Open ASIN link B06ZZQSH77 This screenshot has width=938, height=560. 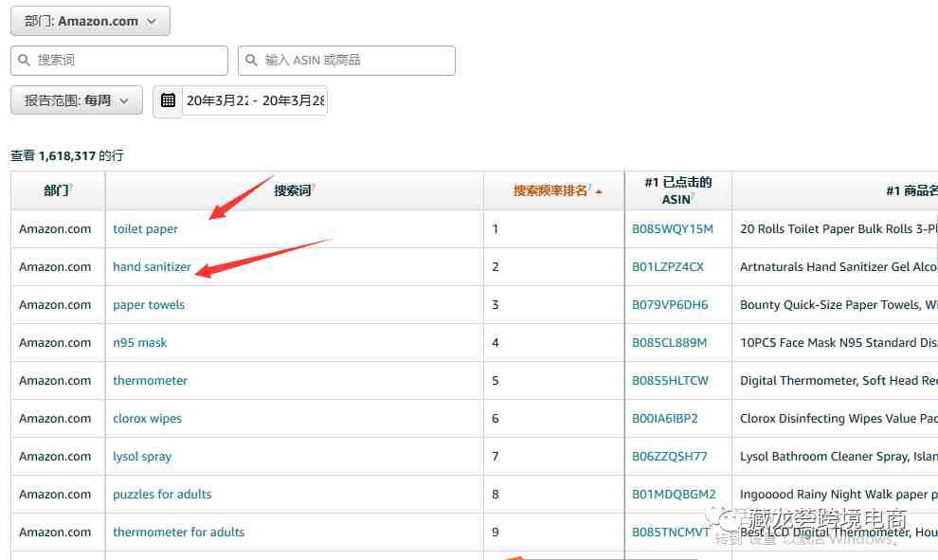point(670,457)
